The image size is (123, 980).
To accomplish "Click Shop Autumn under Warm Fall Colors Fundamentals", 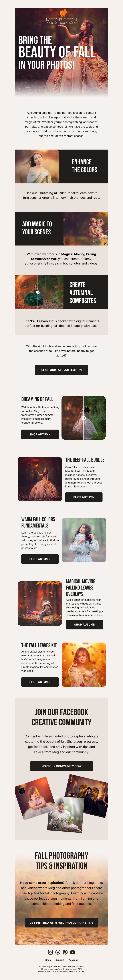I will (40, 559).
